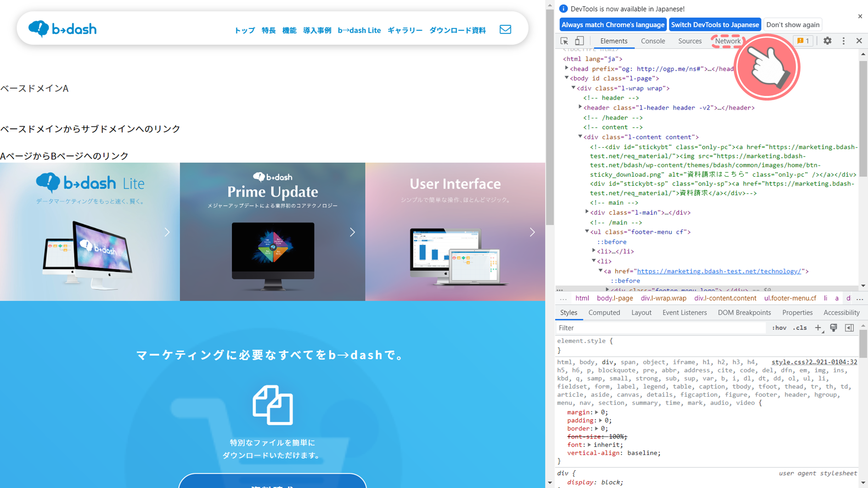Click the b→dash logo in header
This screenshot has height=488, width=868.
[x=62, y=29]
